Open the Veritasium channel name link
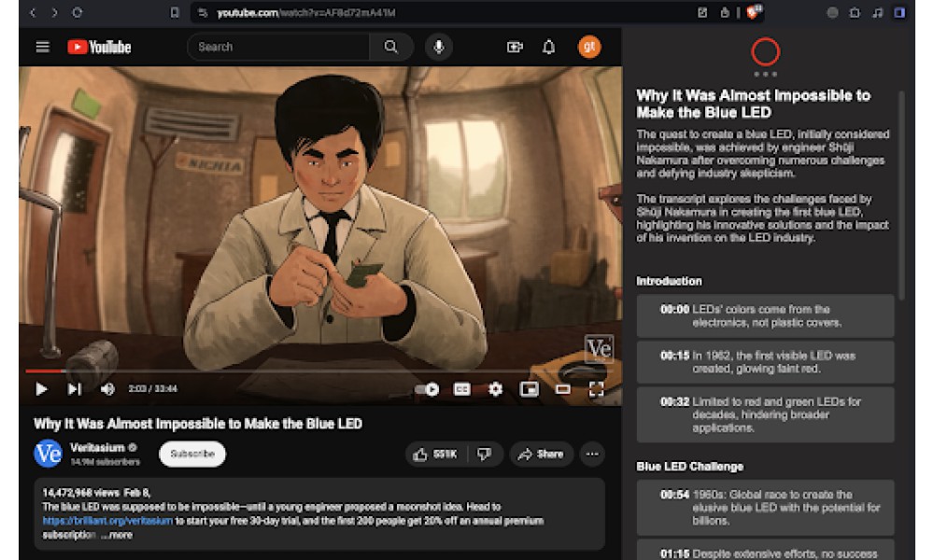This screenshot has width=934, height=560. pos(97,447)
